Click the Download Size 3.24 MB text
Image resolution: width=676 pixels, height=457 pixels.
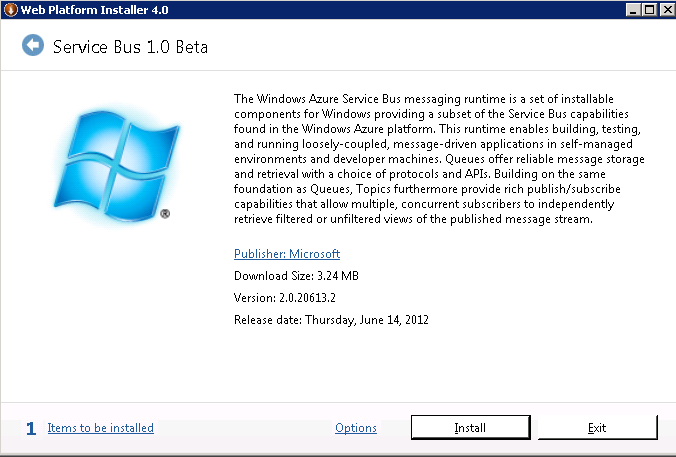tap(296, 275)
